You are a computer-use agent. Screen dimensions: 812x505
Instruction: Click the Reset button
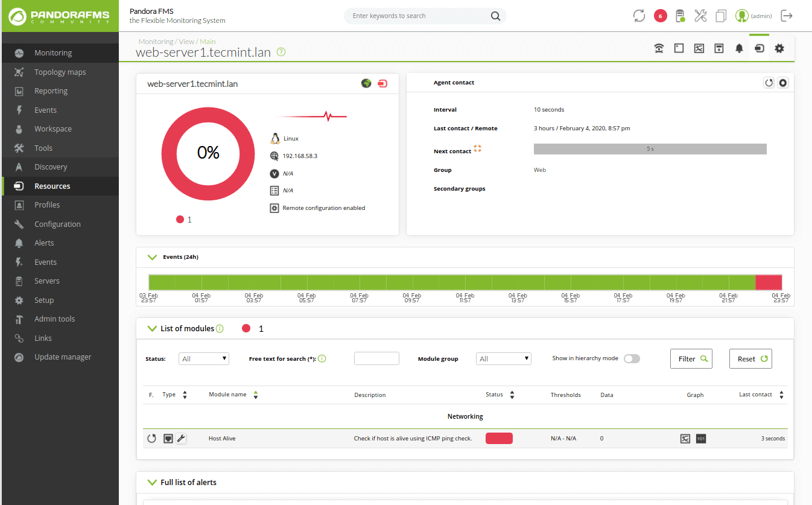(x=750, y=358)
